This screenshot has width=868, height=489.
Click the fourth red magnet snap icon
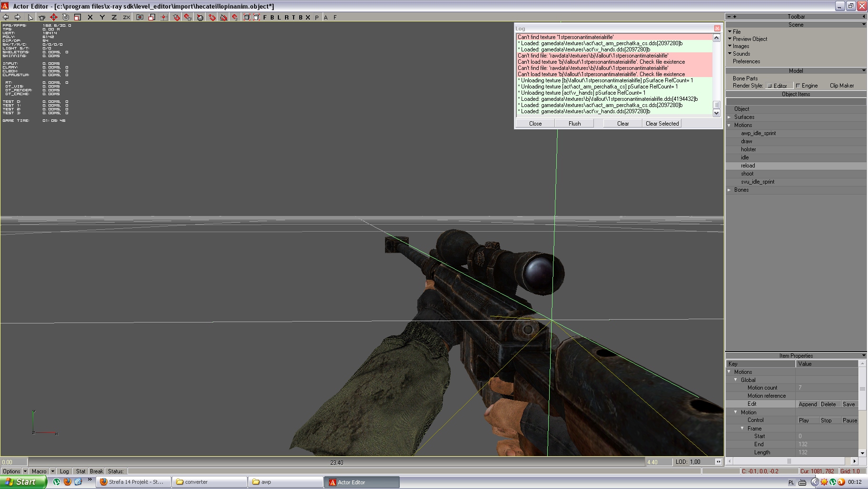pos(212,17)
